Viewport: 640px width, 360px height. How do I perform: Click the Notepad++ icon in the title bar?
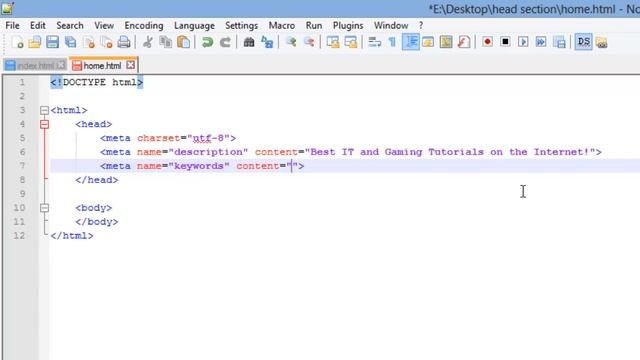pyautogui.click(x=7, y=8)
